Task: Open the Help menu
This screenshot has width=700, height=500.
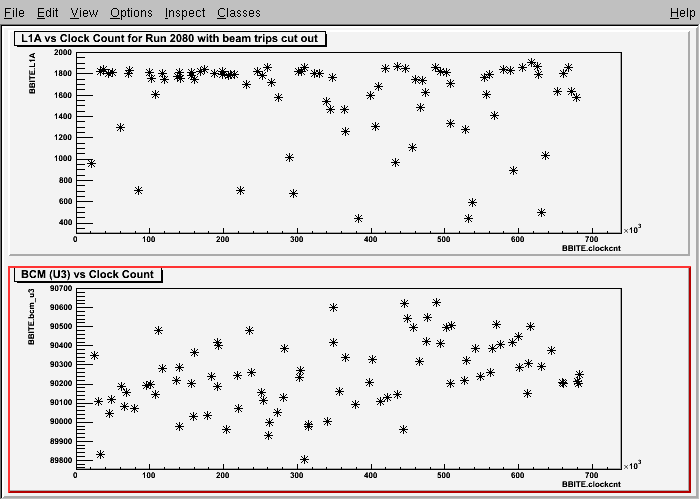Action: (683, 13)
